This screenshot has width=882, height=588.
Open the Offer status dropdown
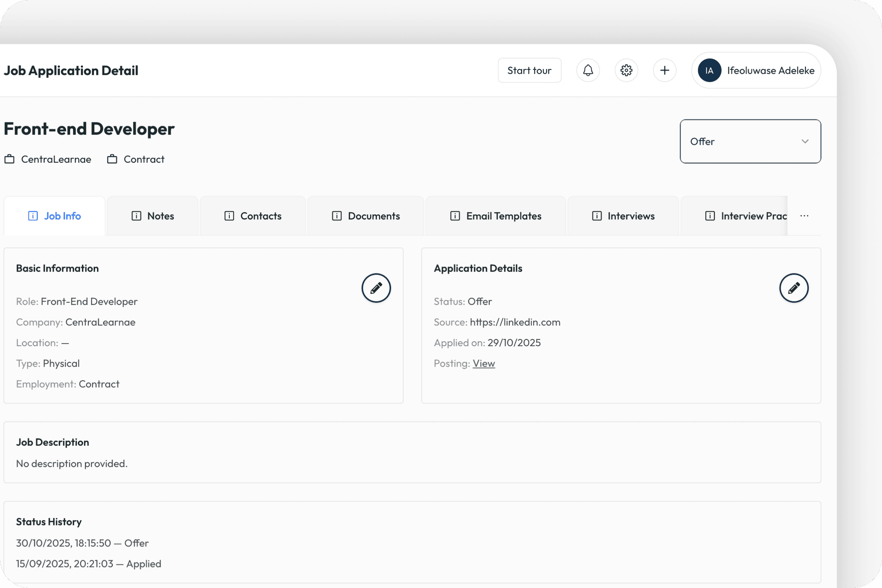750,141
